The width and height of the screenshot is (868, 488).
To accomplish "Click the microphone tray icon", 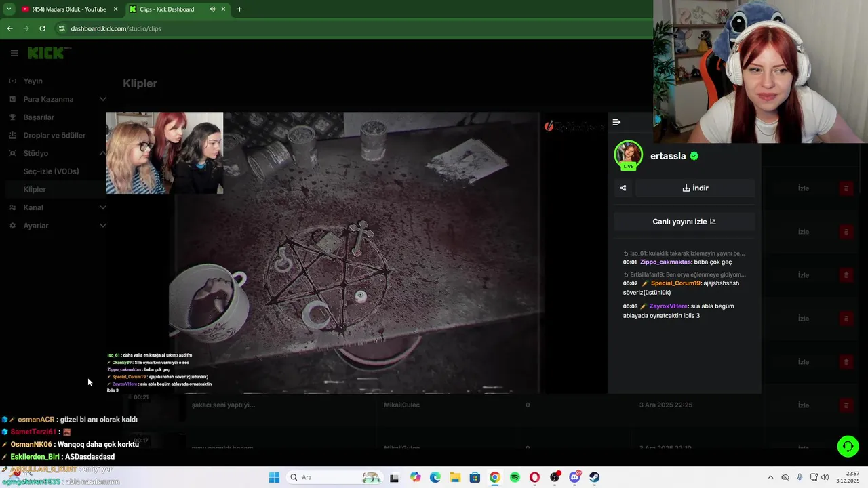I will pos(800,477).
